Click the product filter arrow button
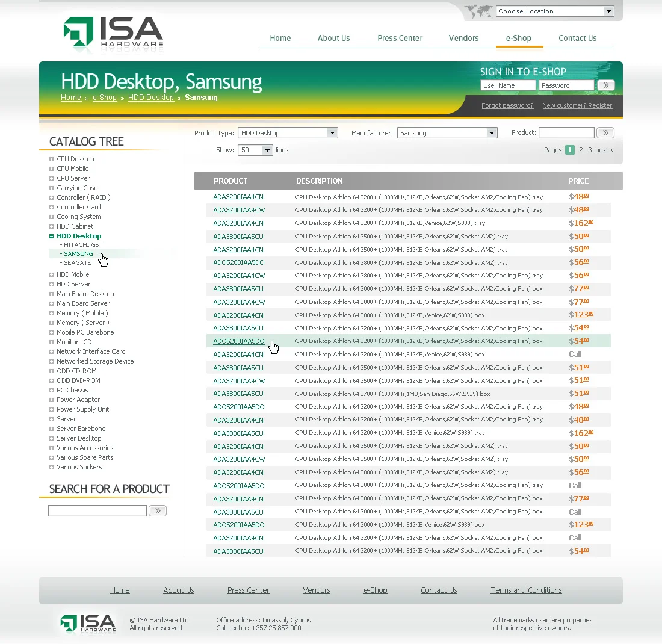 coord(605,132)
